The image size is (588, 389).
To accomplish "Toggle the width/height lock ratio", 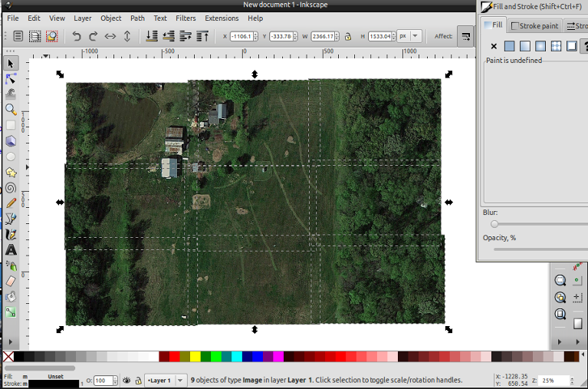I will pyautogui.click(x=349, y=36).
